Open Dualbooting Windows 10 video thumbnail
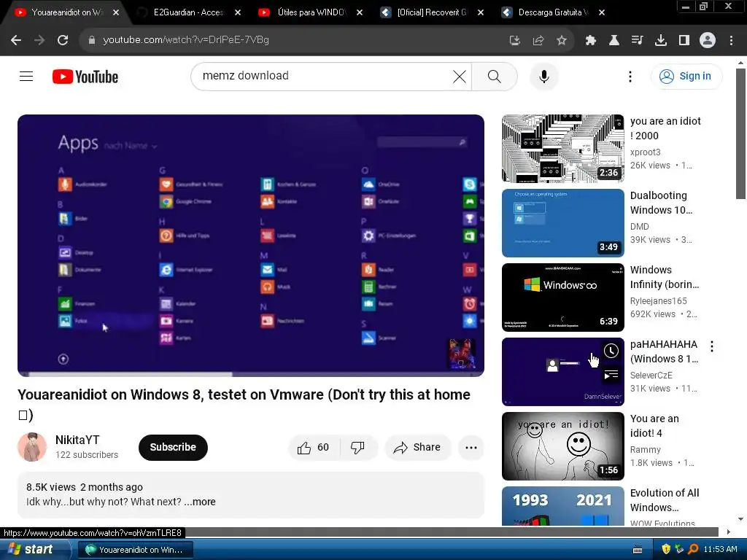 click(x=562, y=223)
